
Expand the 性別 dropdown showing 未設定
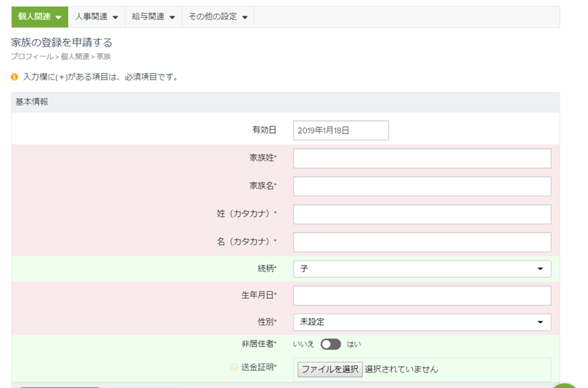pos(422,322)
